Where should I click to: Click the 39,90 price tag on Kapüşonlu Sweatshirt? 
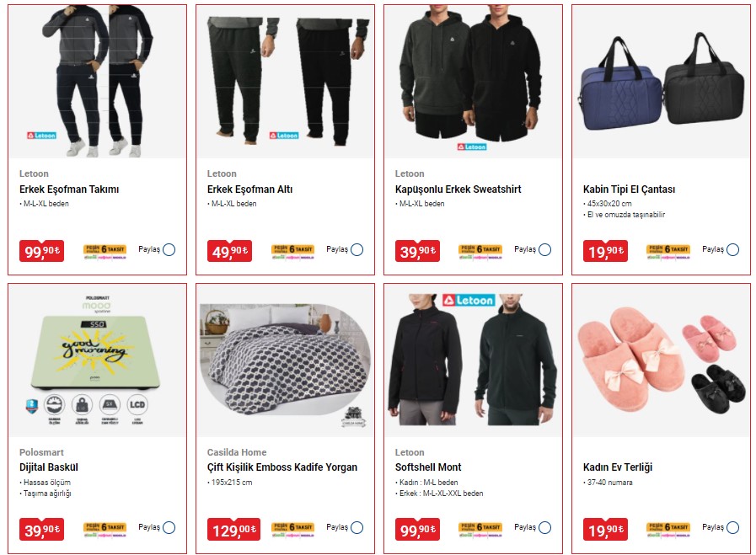click(x=417, y=251)
